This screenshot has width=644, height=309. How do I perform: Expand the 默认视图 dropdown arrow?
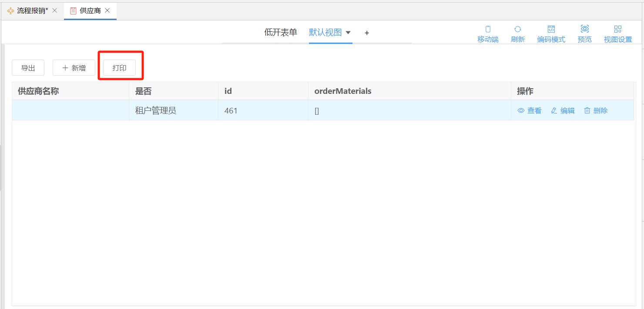point(348,33)
